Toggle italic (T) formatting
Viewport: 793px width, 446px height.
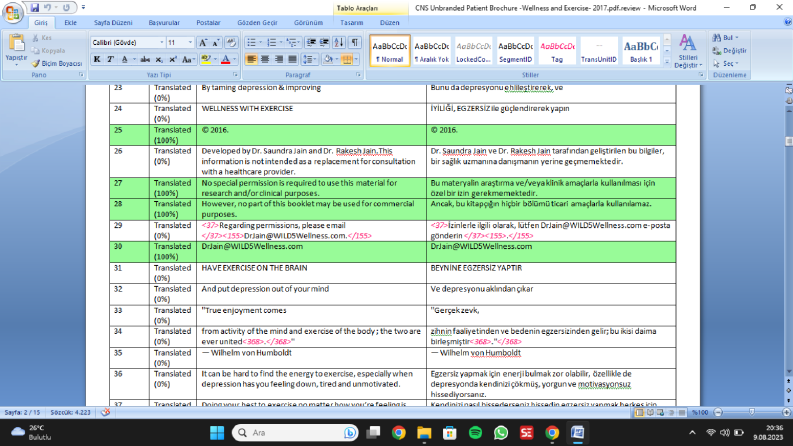(110, 60)
